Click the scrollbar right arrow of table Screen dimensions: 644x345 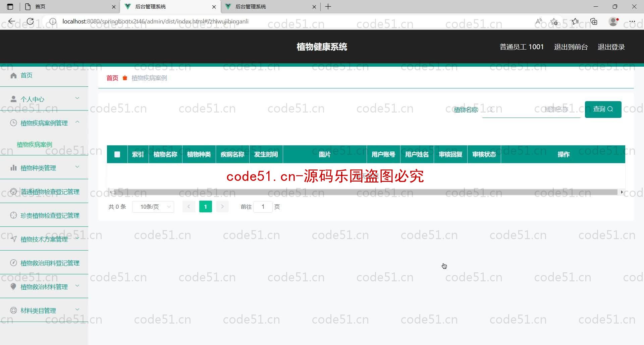[622, 192]
